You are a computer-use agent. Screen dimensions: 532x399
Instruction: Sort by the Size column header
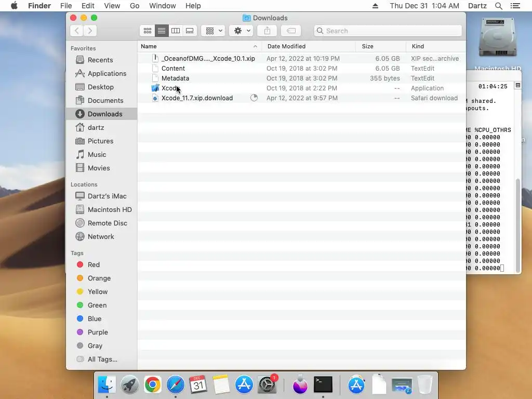[381, 46]
